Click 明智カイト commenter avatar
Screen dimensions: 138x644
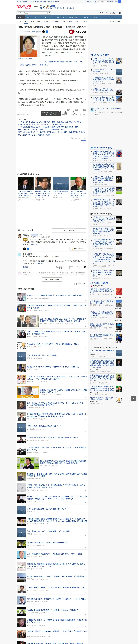[x=20, y=236]
